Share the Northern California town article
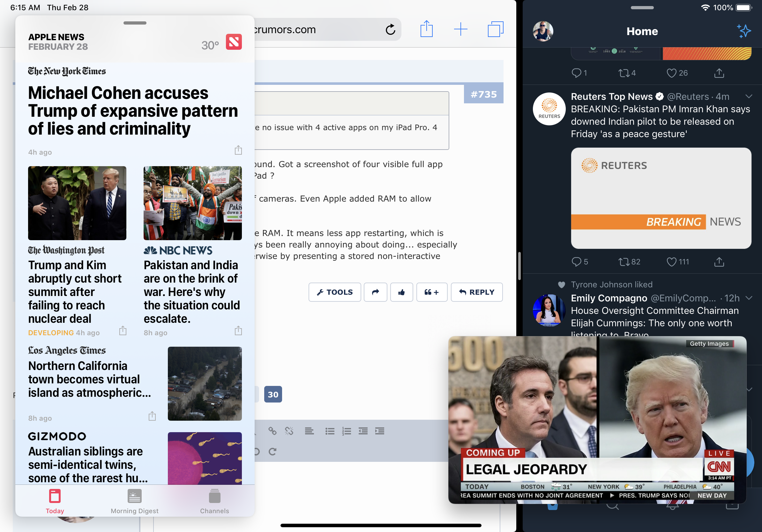This screenshot has height=532, width=762. click(x=152, y=416)
